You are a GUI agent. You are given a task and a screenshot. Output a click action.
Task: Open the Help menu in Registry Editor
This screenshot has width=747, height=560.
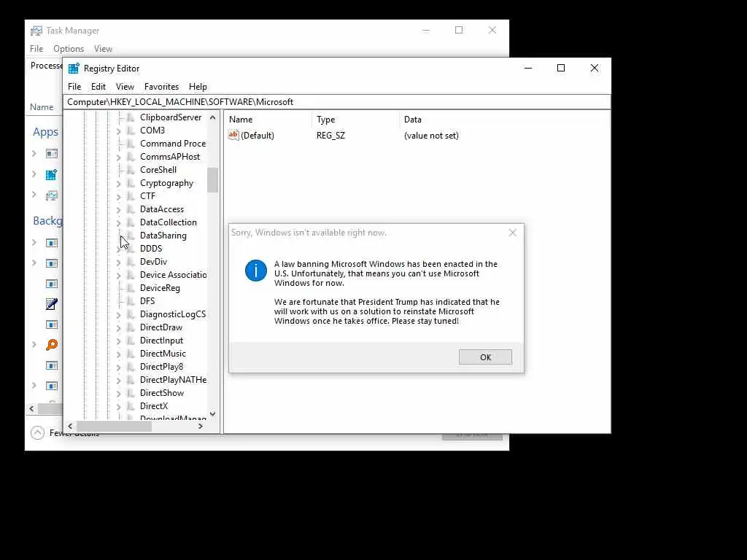click(198, 87)
